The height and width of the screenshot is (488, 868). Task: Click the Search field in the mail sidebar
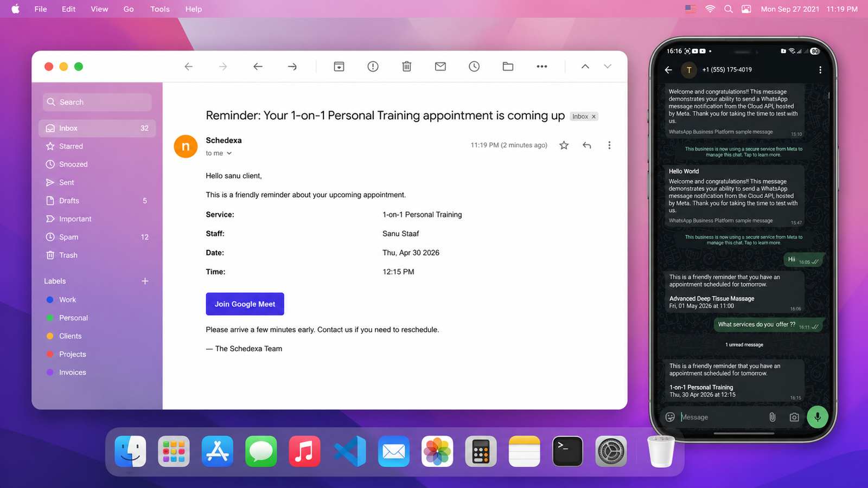pos(97,102)
